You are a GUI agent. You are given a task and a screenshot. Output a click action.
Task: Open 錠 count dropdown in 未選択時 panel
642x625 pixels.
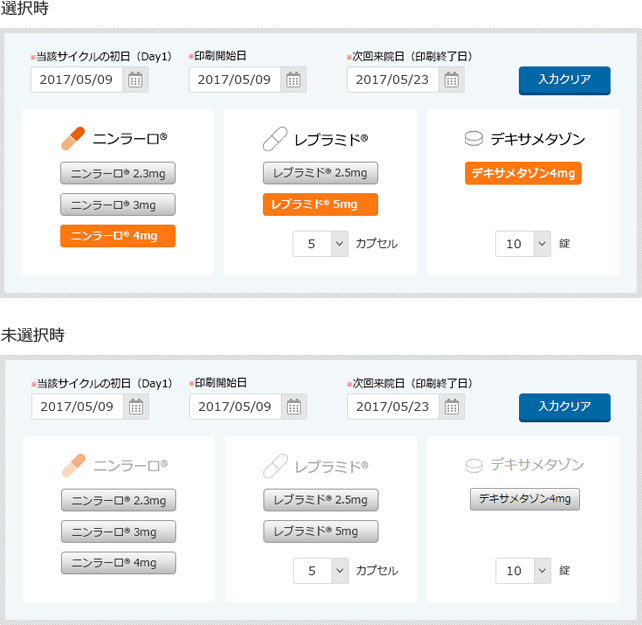[523, 571]
